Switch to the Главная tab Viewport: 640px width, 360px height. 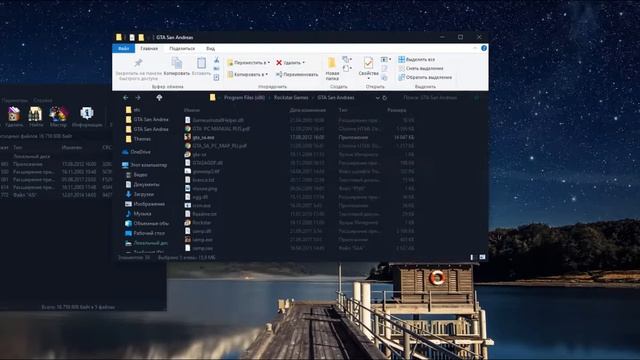[149, 49]
